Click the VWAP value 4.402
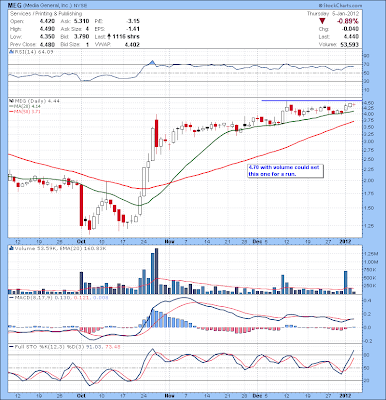The image size is (386, 400). tap(132, 44)
